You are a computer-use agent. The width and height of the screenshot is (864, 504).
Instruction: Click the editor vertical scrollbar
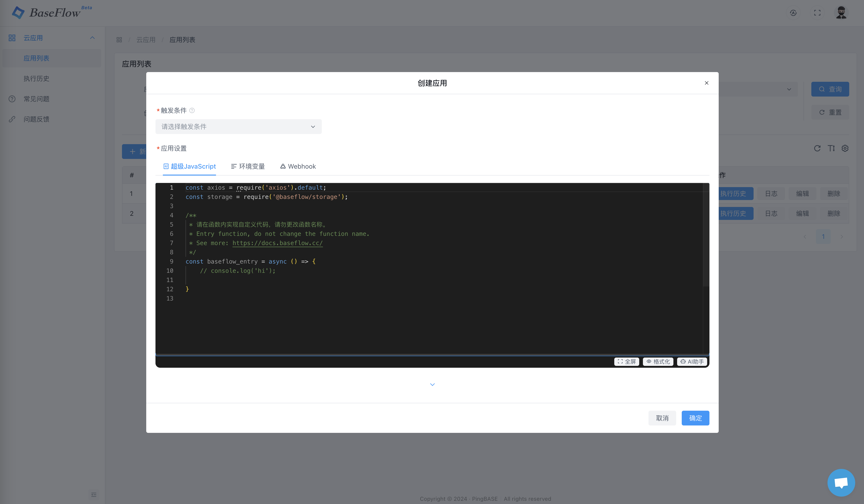706,235
